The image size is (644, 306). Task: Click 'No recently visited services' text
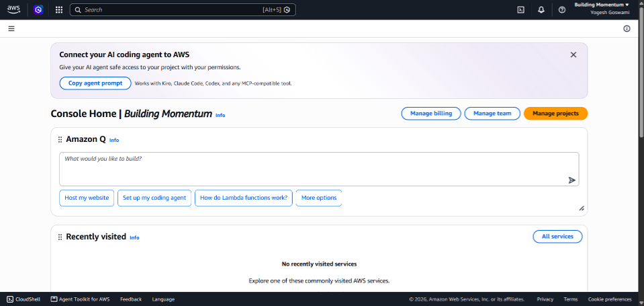click(319, 264)
